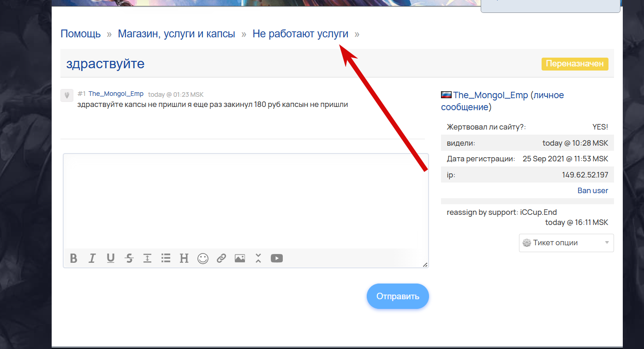This screenshot has width=644, height=349.
Task: Open the Тикет опции dropdown
Action: tap(566, 243)
